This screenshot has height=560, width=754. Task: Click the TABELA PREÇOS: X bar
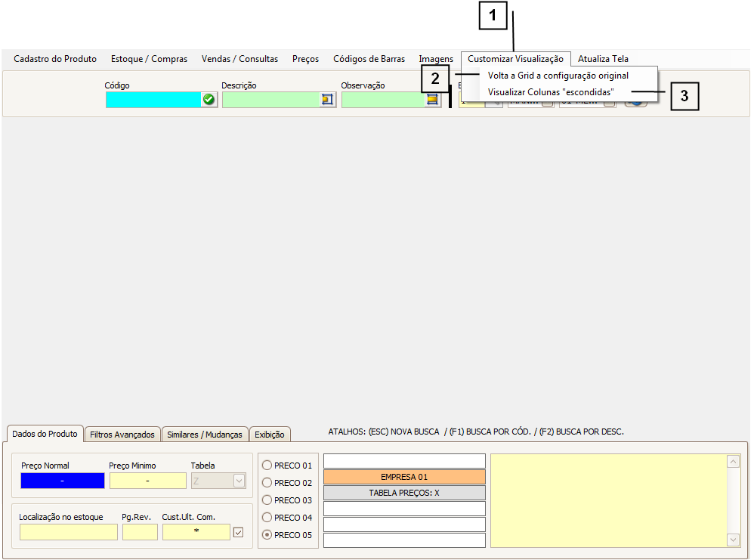click(404, 493)
